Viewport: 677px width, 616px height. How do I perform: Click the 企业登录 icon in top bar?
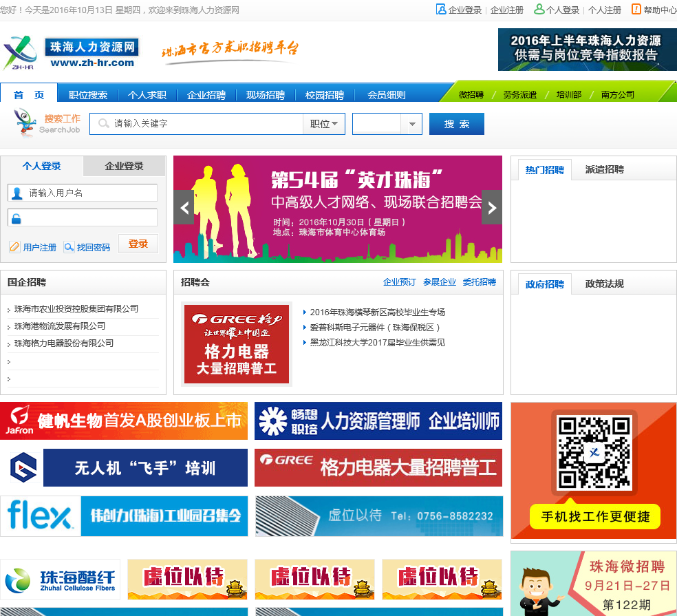click(x=441, y=10)
